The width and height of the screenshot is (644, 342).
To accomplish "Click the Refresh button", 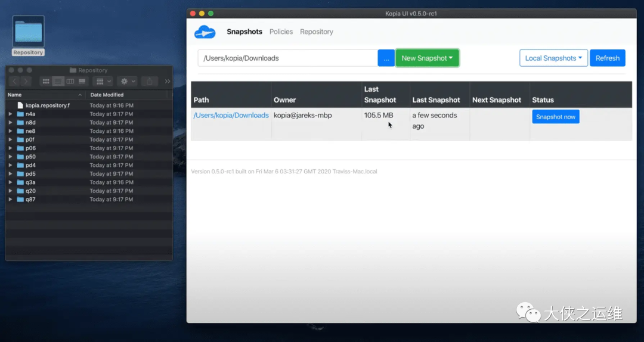I will click(608, 58).
